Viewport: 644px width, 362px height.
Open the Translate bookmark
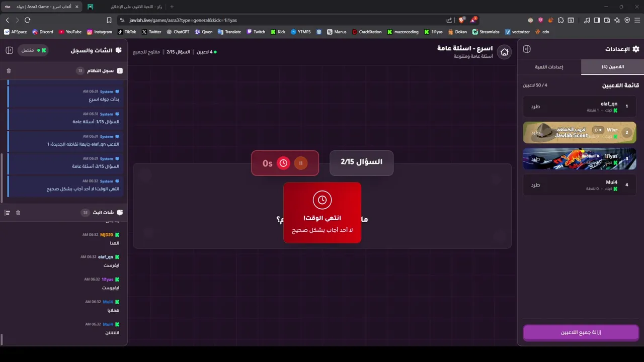click(x=229, y=32)
